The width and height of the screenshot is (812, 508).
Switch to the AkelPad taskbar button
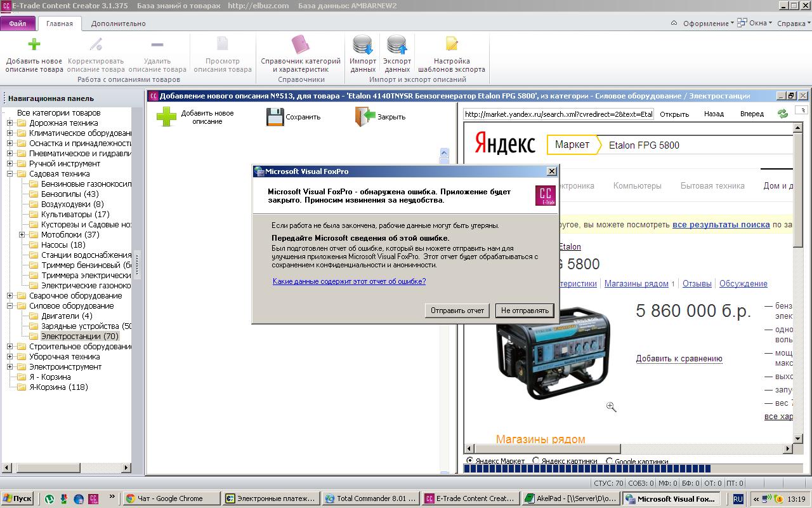tap(570, 499)
